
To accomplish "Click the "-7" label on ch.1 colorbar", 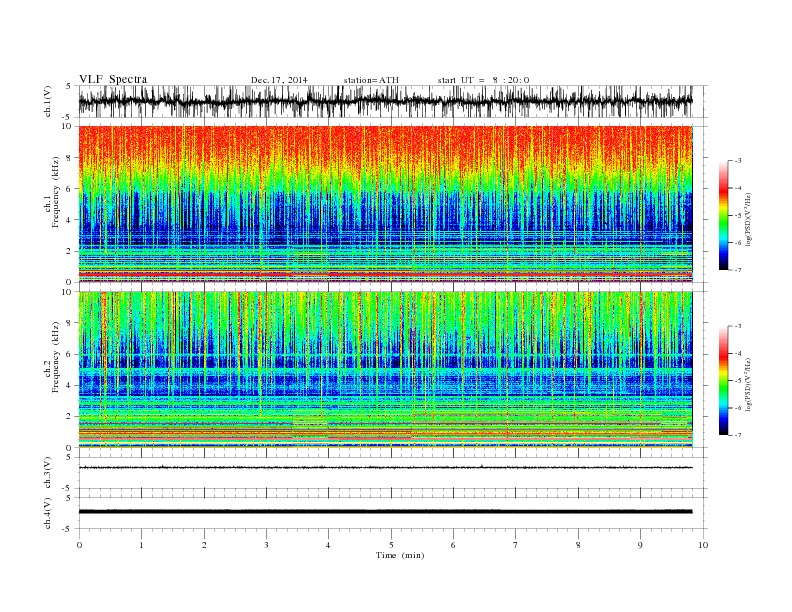I will [738, 270].
